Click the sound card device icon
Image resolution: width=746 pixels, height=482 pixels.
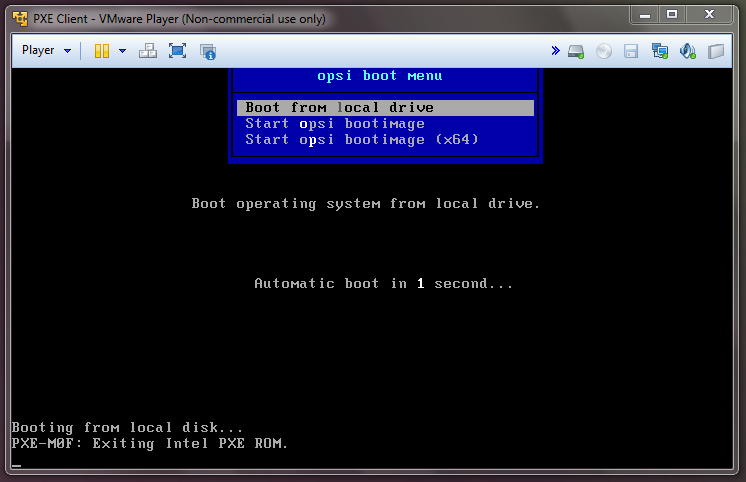click(687, 51)
